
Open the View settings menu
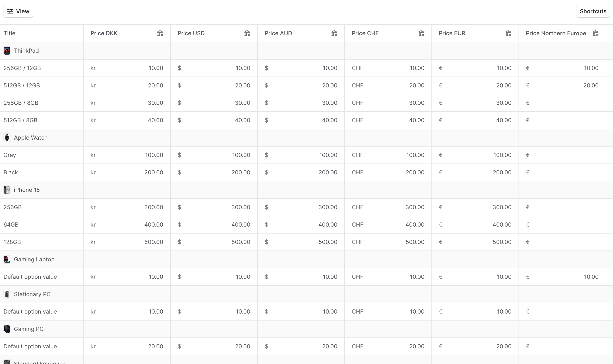(x=18, y=11)
